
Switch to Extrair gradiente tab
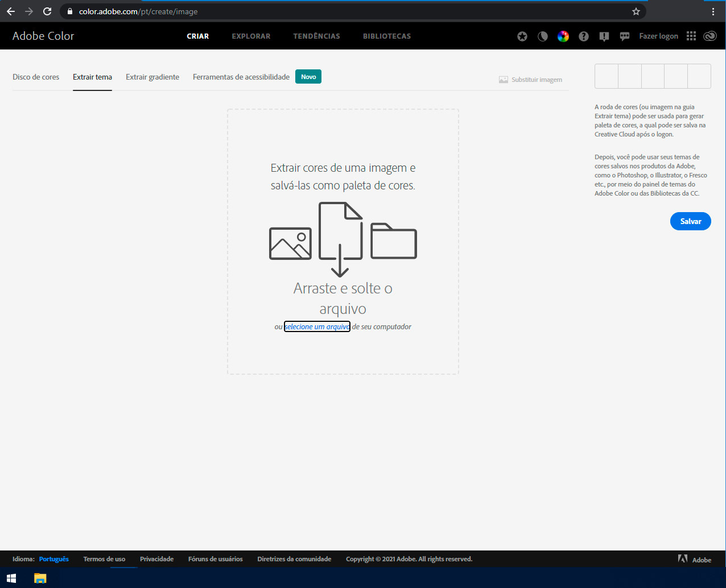click(x=152, y=77)
